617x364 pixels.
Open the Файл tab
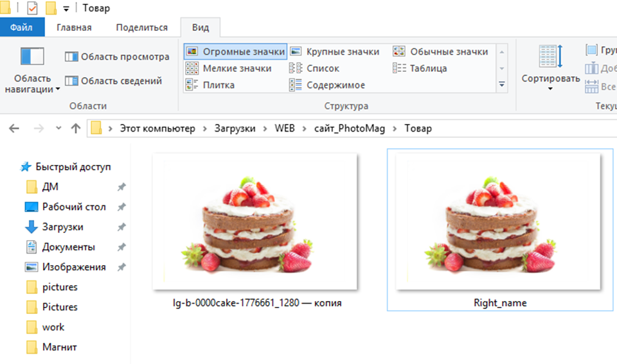[22, 27]
